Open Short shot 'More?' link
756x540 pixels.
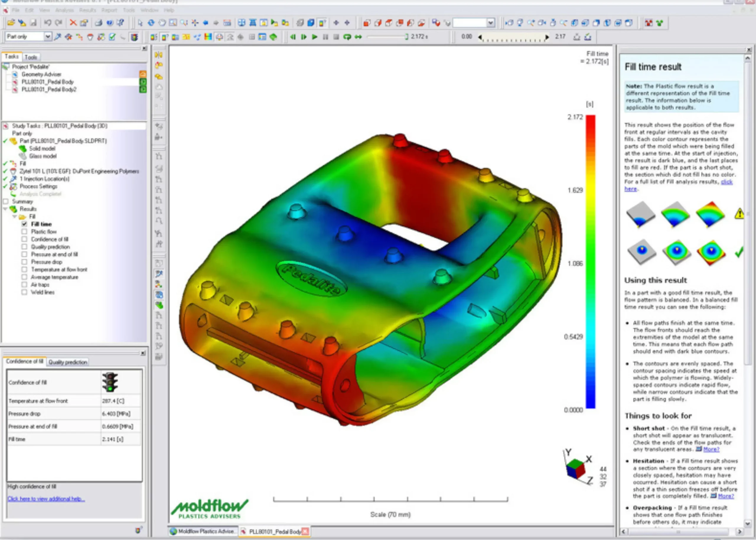click(x=711, y=449)
